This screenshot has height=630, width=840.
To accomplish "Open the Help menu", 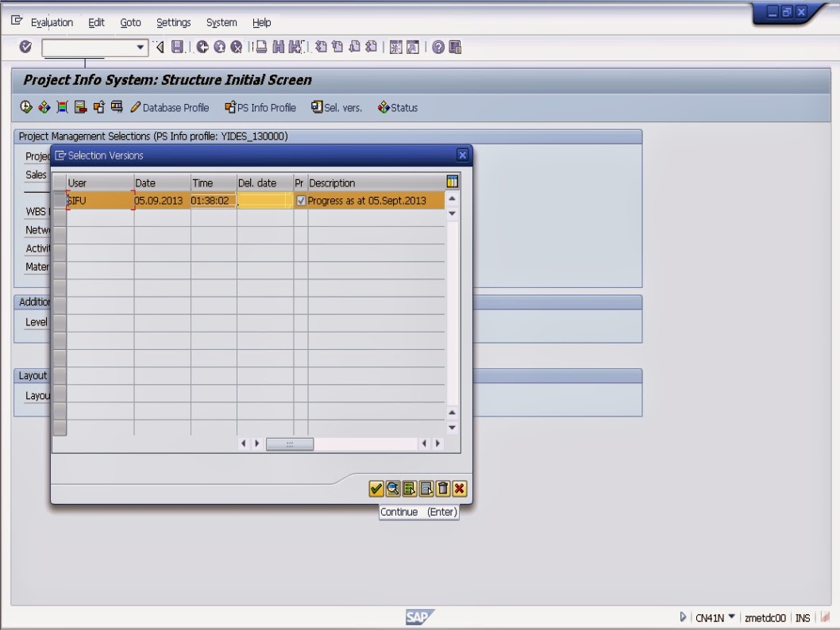I will (261, 22).
